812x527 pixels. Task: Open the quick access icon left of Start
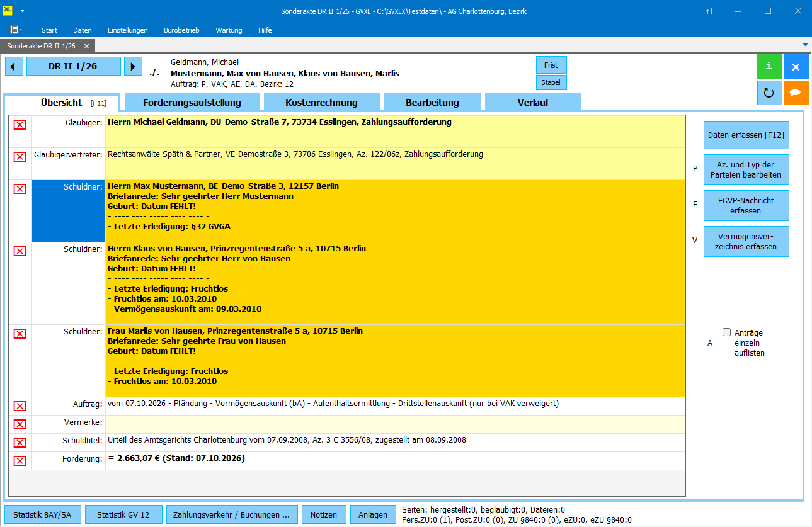(x=16, y=30)
